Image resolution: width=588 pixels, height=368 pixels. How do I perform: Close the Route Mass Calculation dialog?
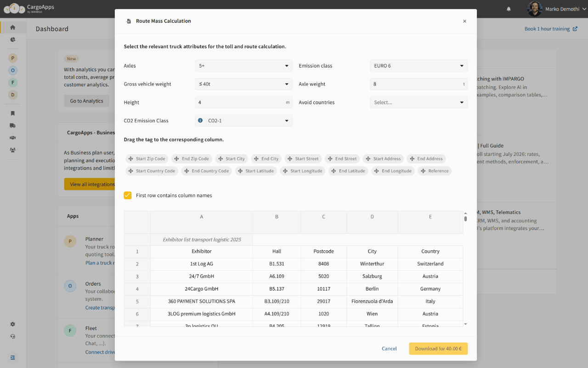(x=464, y=21)
